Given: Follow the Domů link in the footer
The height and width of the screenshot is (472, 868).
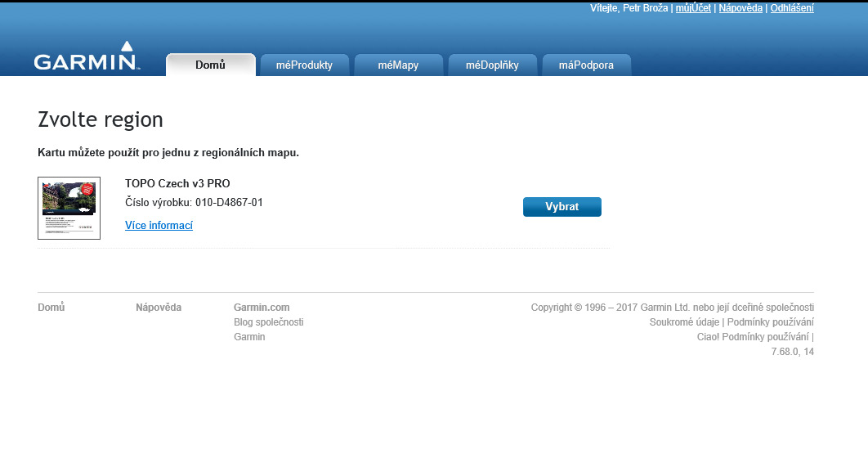Looking at the screenshot, I should pyautogui.click(x=51, y=307).
